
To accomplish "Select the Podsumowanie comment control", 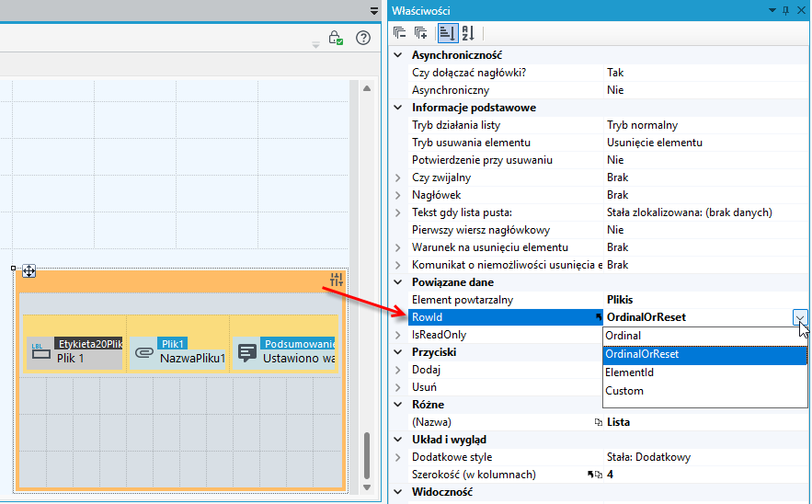I will (285, 353).
